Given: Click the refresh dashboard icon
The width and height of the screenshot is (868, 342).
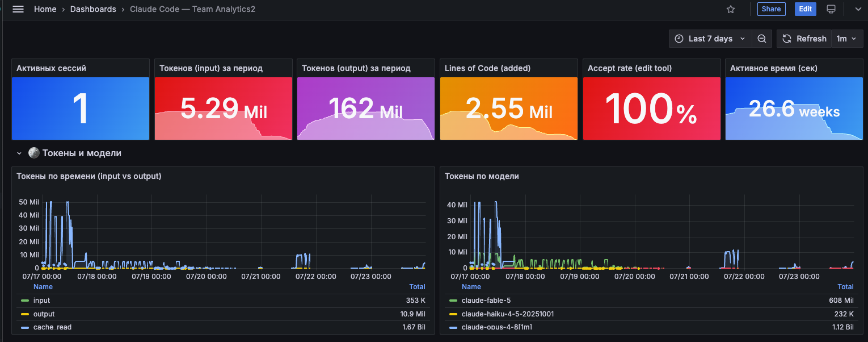Looking at the screenshot, I should pyautogui.click(x=787, y=39).
